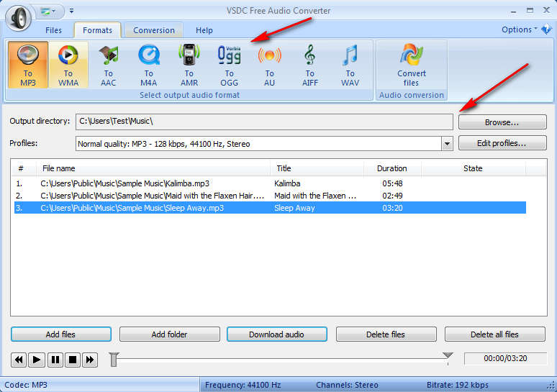Click the playback position slider thumb
This screenshot has width=557, height=392.
pos(114,360)
